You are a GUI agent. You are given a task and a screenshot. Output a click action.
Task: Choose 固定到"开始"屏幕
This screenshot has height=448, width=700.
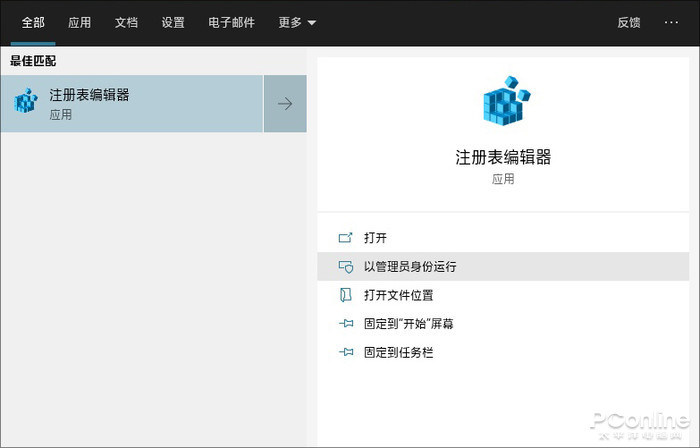pyautogui.click(x=503, y=324)
